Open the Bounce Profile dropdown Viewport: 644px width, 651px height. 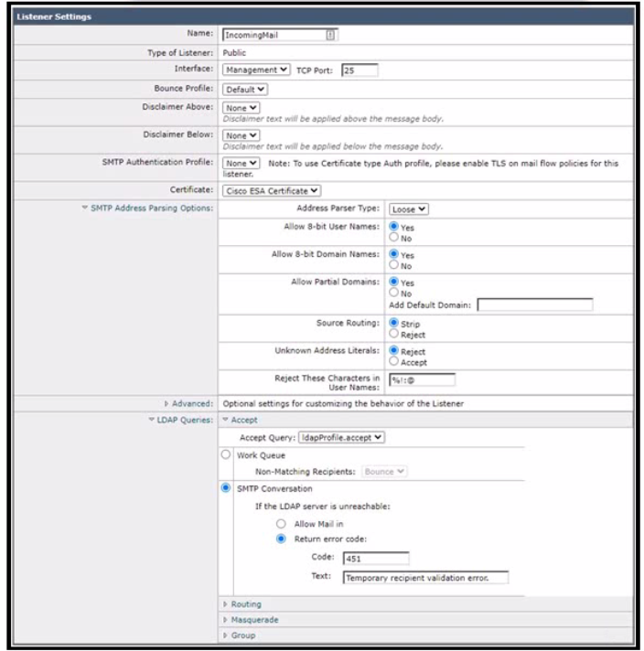(246, 90)
